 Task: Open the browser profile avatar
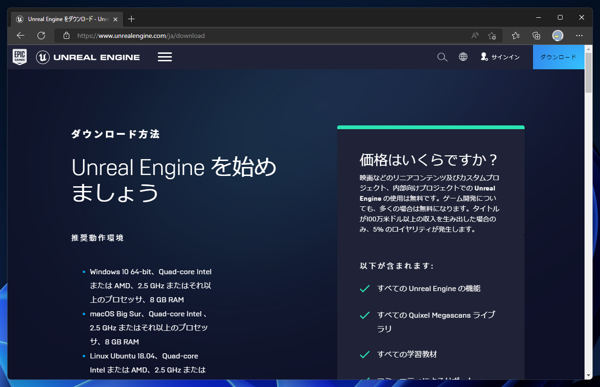(558, 36)
